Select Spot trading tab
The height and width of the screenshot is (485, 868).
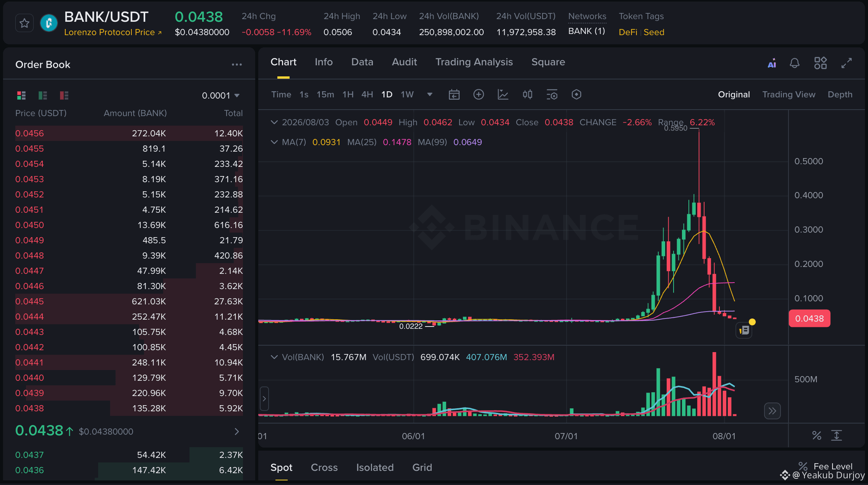(x=281, y=467)
